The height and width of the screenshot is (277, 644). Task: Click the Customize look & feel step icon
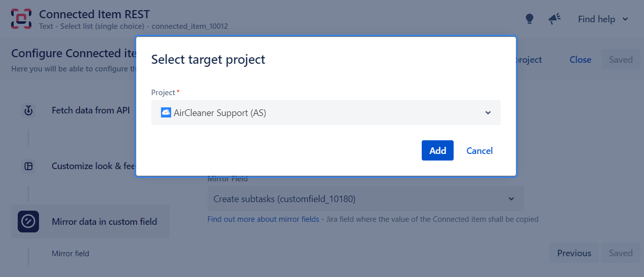tap(29, 166)
